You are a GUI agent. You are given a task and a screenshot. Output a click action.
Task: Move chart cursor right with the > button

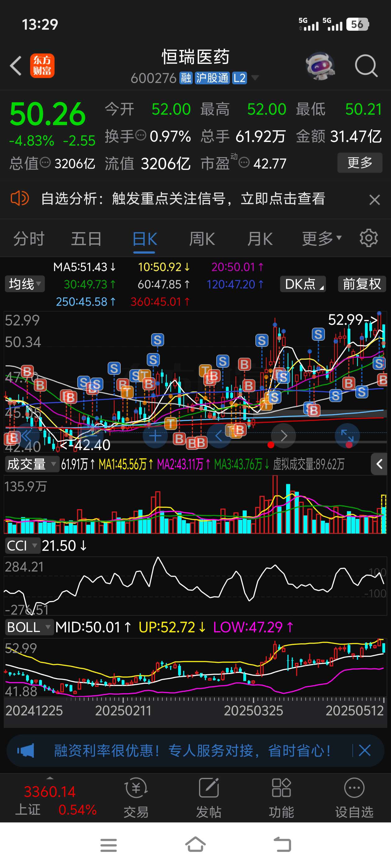(283, 436)
